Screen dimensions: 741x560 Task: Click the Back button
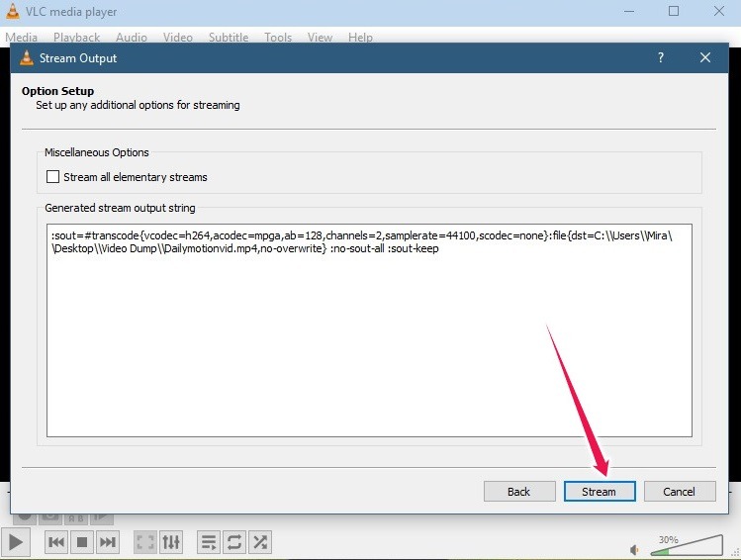519,492
